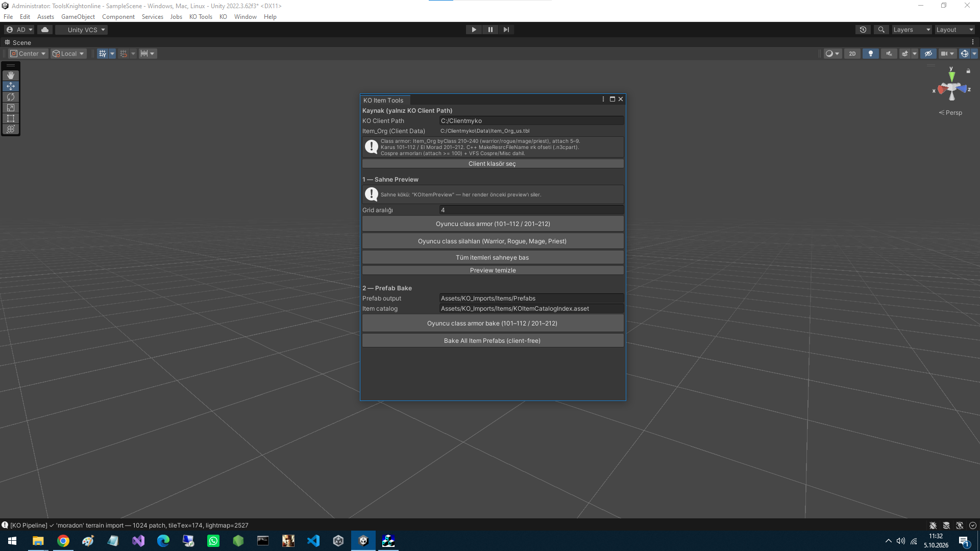
Task: Select the Hand view tool
Action: point(11,76)
